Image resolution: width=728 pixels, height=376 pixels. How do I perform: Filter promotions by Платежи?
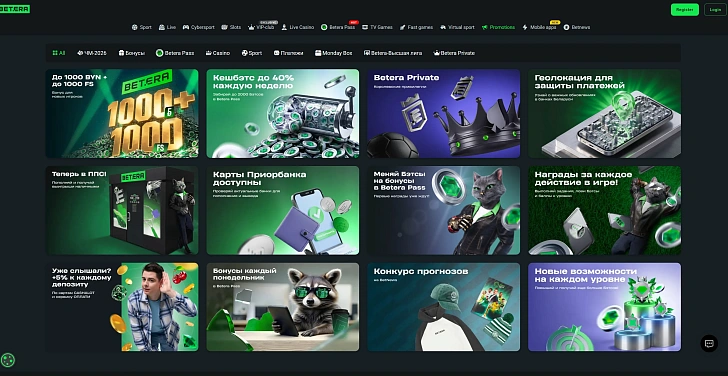tap(288, 53)
